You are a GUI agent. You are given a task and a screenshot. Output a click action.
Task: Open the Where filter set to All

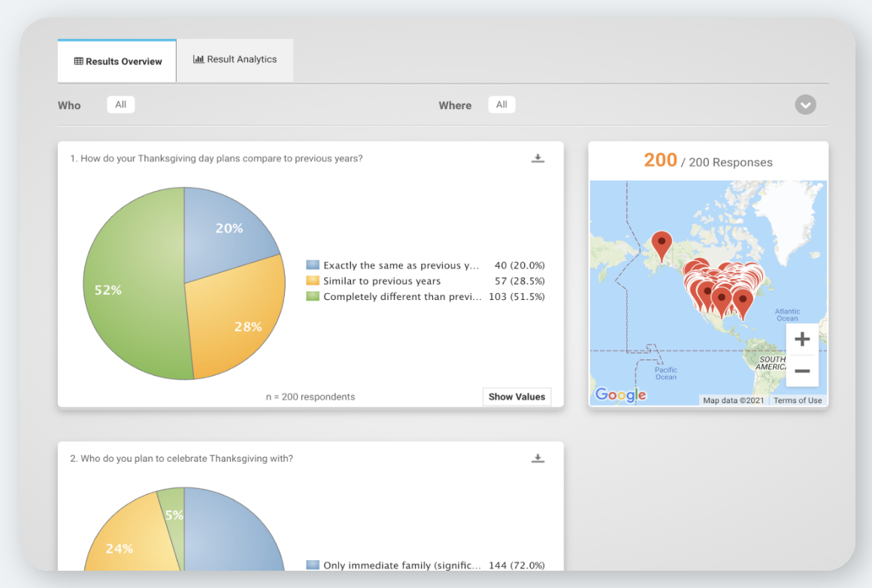tap(501, 105)
